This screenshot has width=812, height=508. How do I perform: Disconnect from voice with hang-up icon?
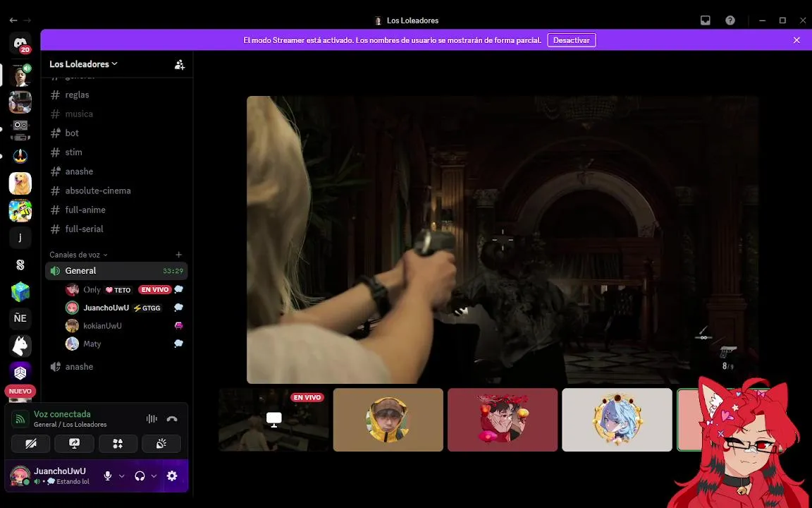point(172,419)
